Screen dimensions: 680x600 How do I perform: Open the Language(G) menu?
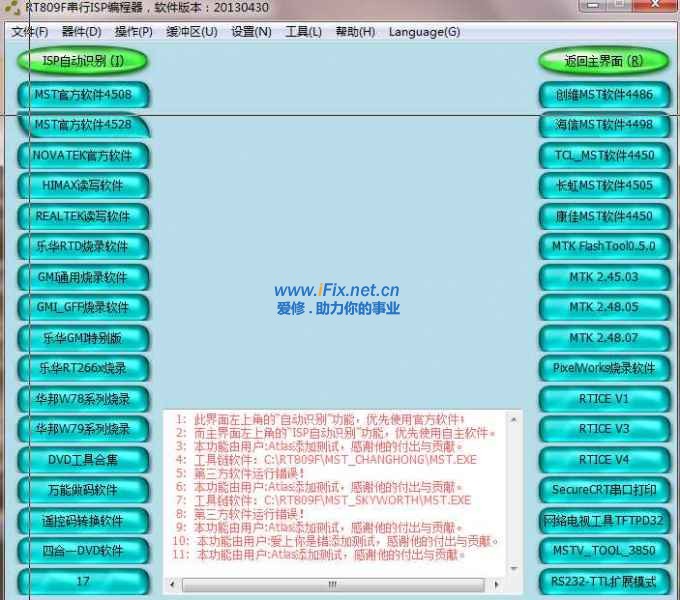click(424, 32)
